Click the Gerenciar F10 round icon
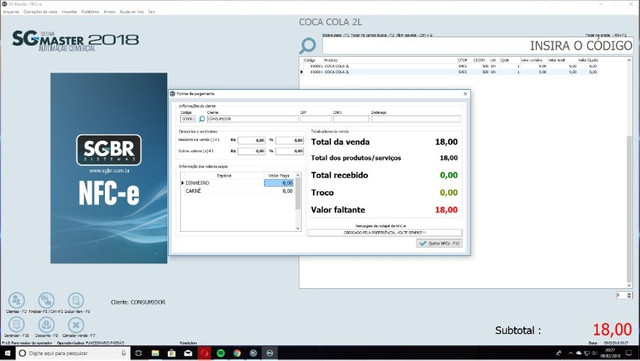 (16, 325)
